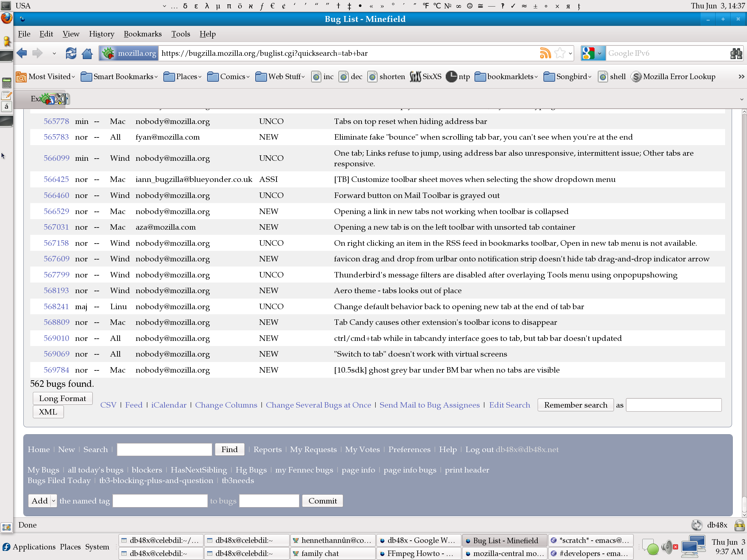Open the list all tabs dropdown
Image resolution: width=747 pixels, height=560 pixels.
click(x=742, y=99)
